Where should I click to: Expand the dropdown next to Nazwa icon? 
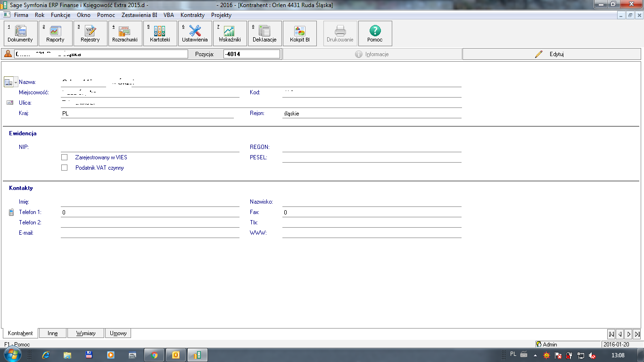pyautogui.click(x=16, y=82)
